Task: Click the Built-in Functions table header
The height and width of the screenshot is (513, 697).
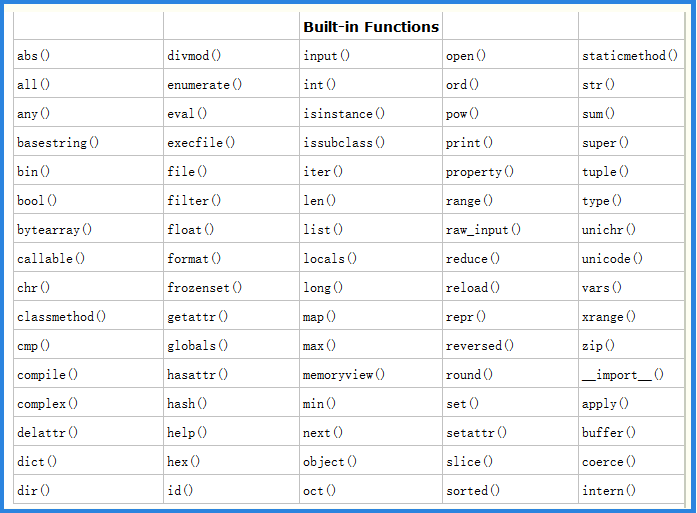Action: (371, 27)
